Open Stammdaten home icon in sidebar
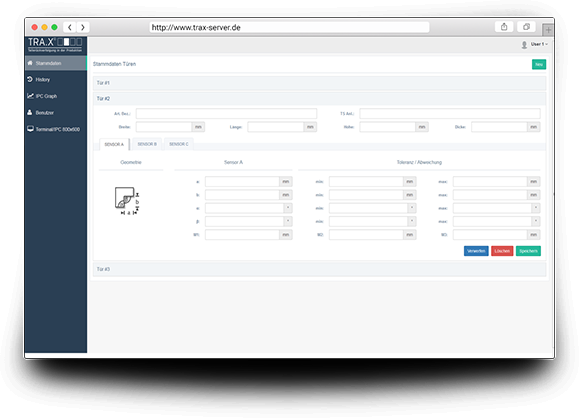Viewport: 579px width, 418px height. click(x=30, y=63)
